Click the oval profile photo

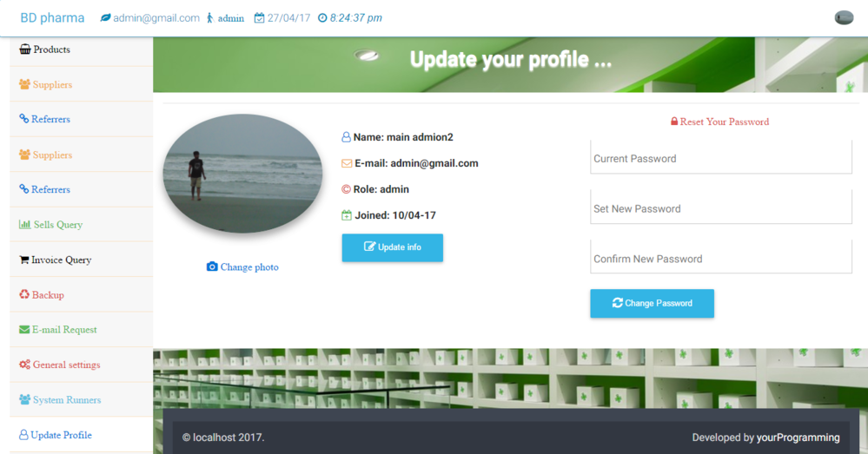tap(242, 174)
